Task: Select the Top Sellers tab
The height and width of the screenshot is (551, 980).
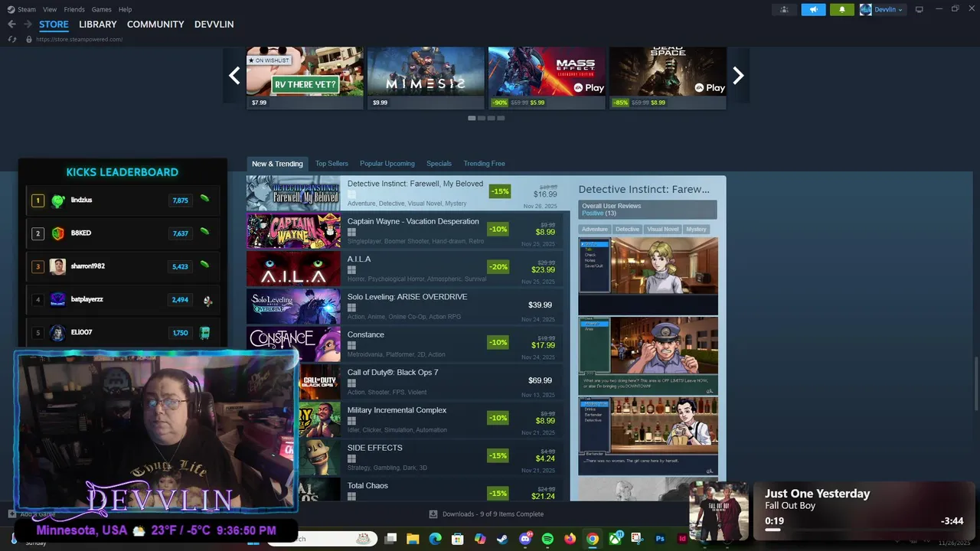Action: click(x=332, y=164)
